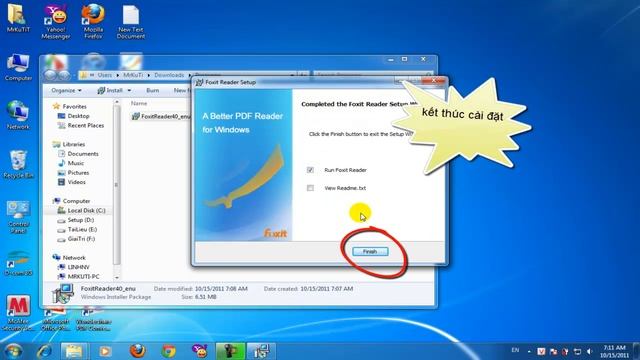This screenshot has height=360, width=640.
Task: Select Local Disk (C:) drive
Action: [x=86, y=210]
